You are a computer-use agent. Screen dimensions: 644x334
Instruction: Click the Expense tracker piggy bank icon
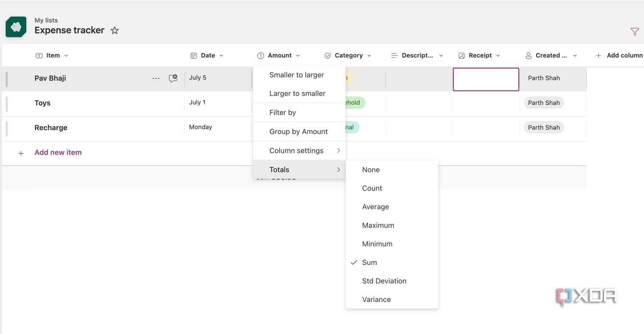16,27
